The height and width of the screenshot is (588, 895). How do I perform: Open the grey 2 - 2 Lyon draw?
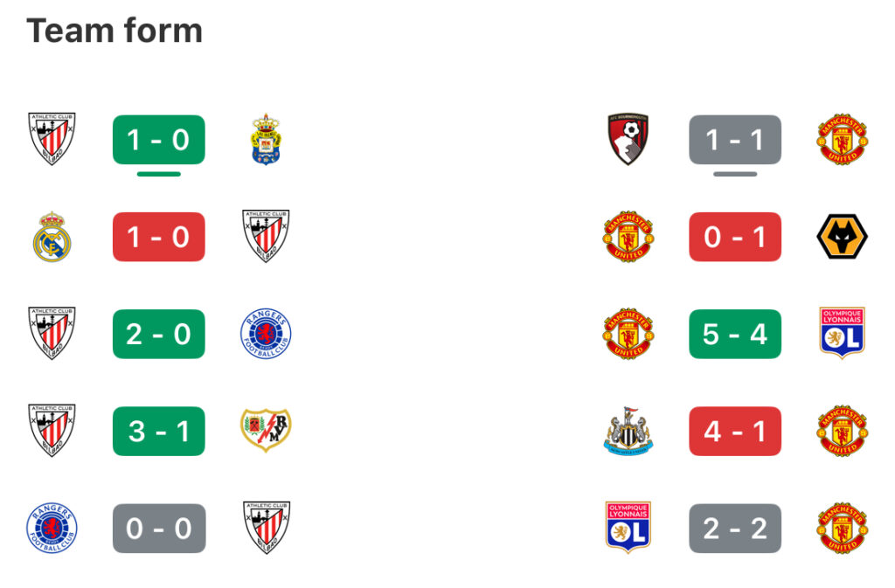click(735, 528)
